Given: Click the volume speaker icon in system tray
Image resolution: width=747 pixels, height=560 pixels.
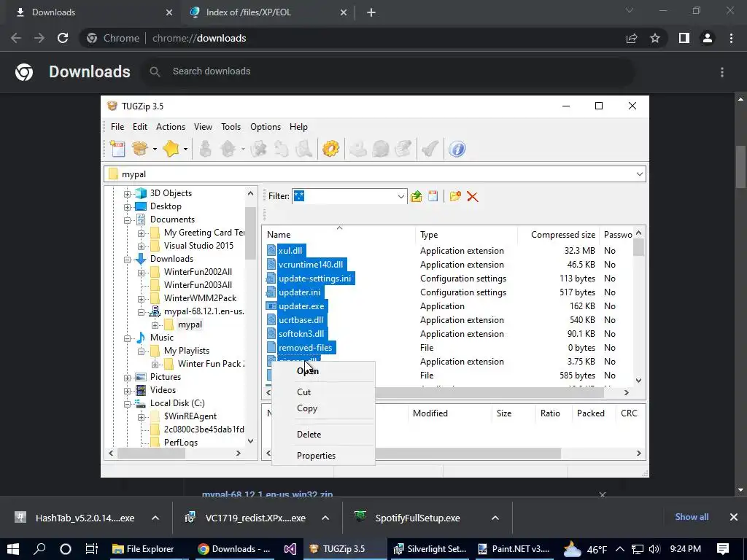Looking at the screenshot, I should click(x=654, y=549).
